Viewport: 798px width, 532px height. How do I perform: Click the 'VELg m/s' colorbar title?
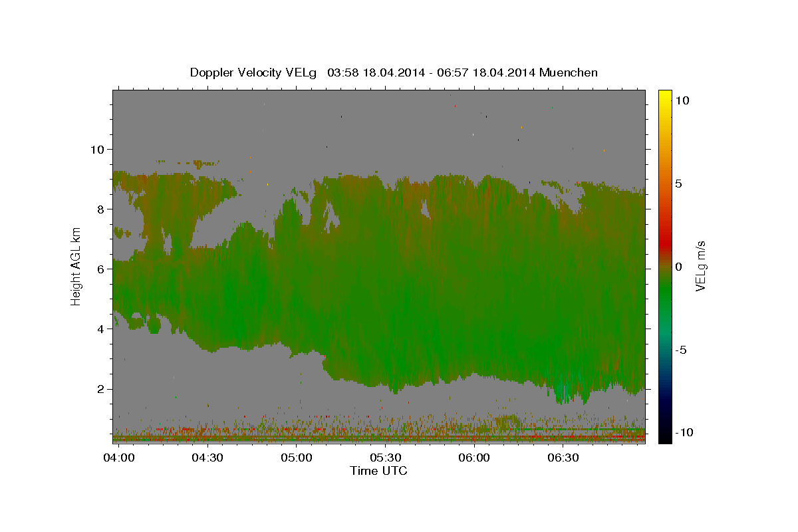tap(701, 266)
